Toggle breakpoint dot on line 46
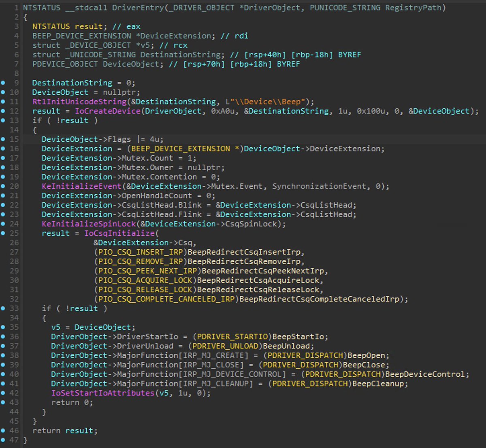Viewport: 486px width, 448px height. tap(3, 431)
